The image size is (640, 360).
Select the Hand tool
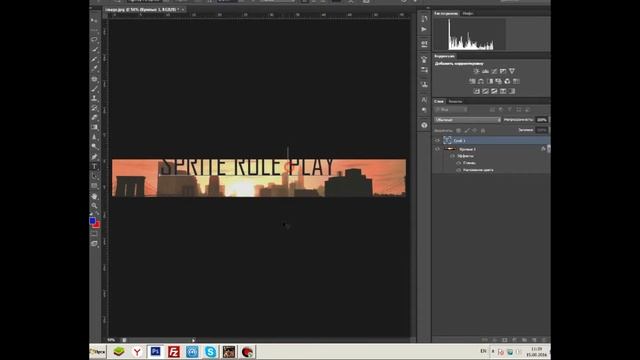[x=94, y=196]
